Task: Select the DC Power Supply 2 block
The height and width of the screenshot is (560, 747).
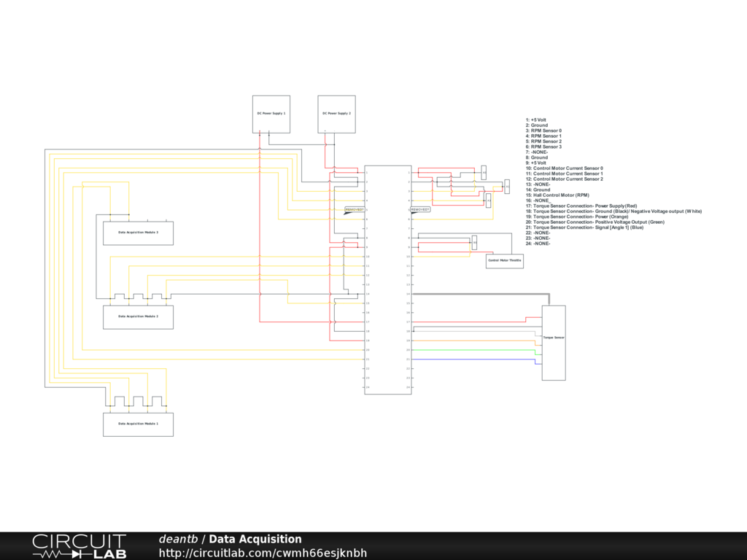Action: [336, 114]
